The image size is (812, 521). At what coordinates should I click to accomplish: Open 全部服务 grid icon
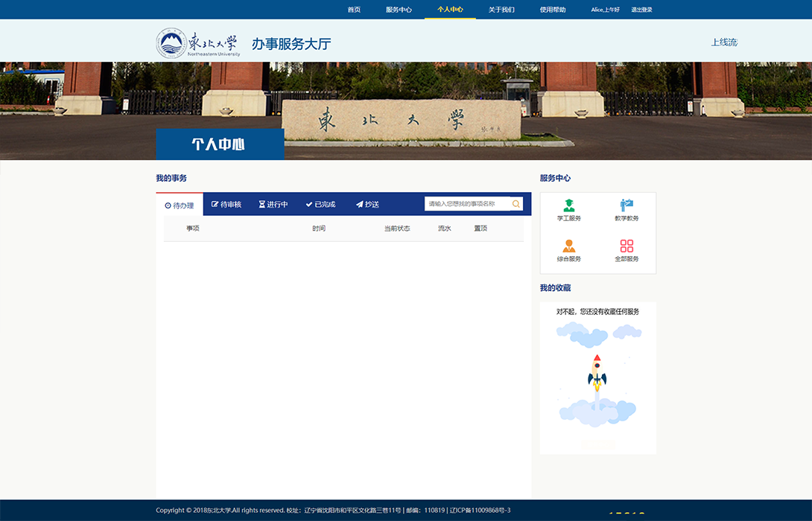click(x=627, y=246)
